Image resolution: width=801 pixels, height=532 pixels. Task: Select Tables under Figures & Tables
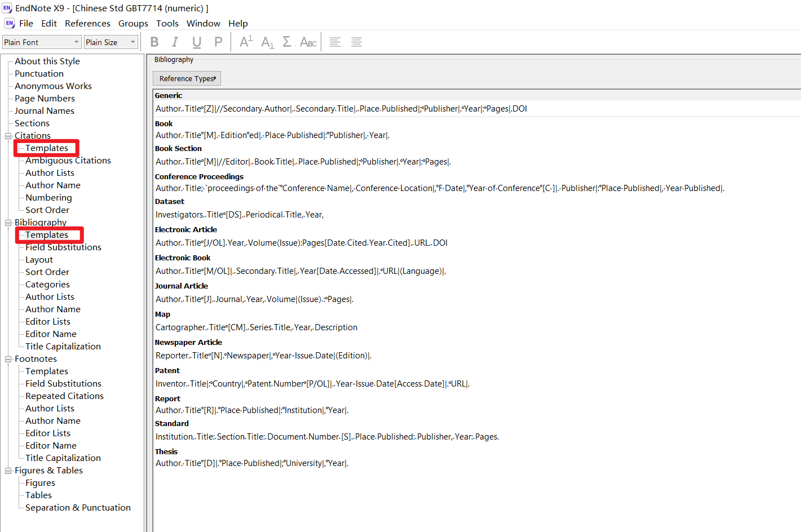[38, 495]
